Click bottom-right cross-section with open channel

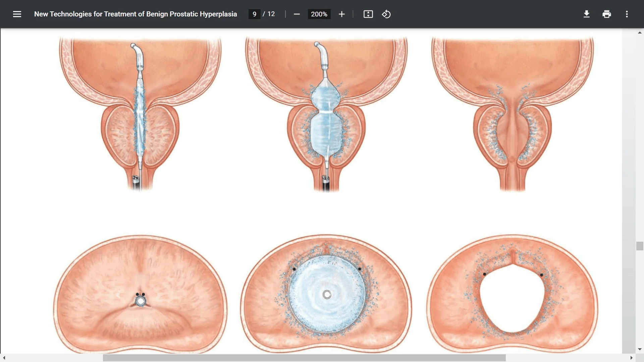512,294
